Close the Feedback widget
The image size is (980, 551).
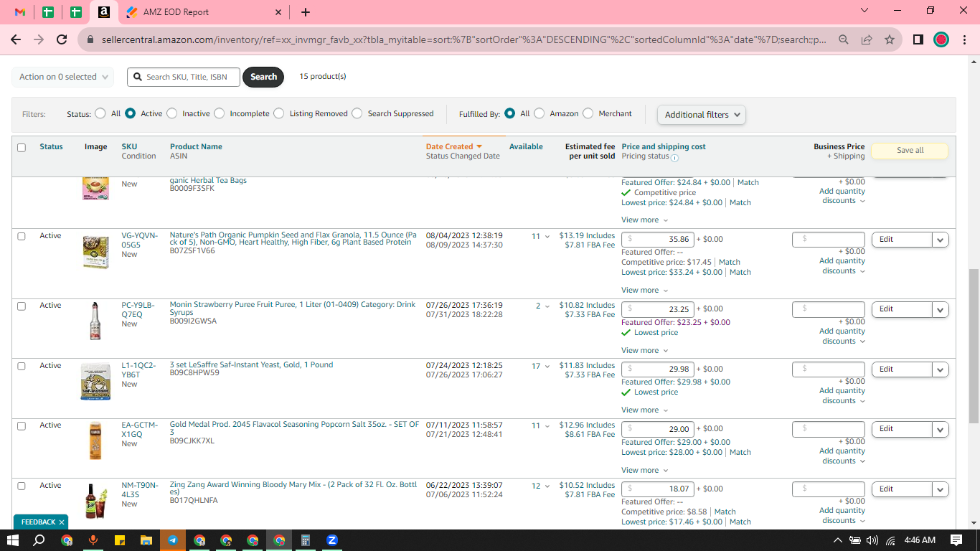coord(62,522)
